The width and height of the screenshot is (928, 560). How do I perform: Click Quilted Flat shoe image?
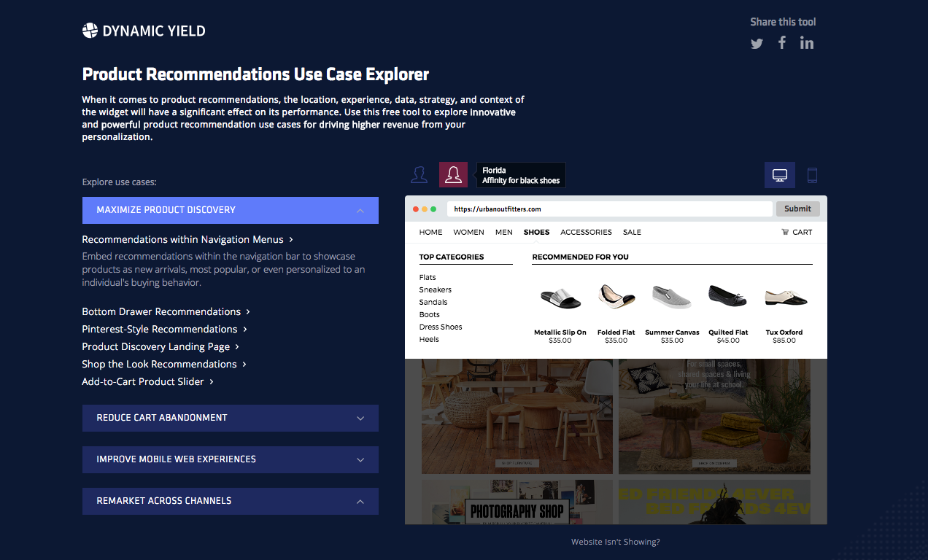click(x=728, y=295)
